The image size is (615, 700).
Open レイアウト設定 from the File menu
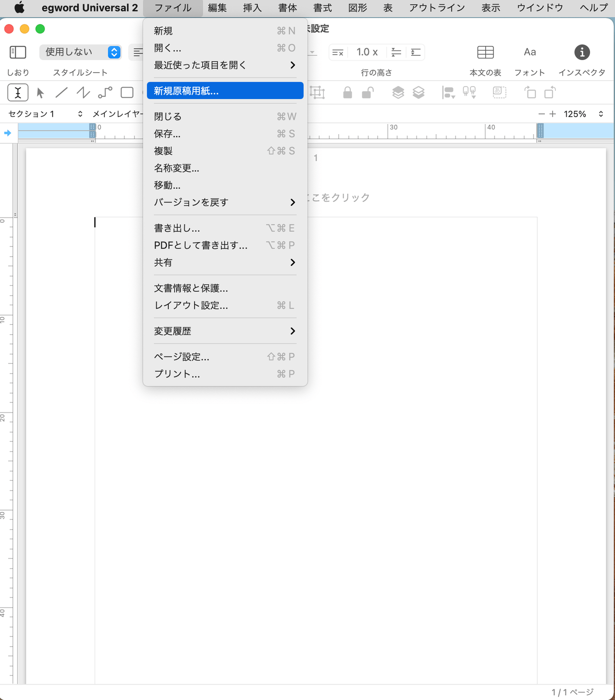[x=191, y=305]
